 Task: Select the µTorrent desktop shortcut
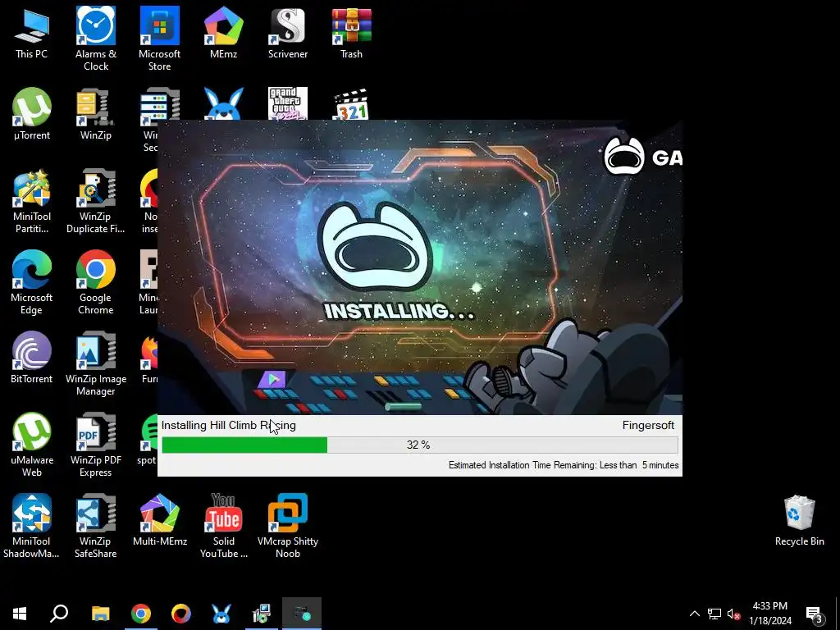[x=32, y=114]
